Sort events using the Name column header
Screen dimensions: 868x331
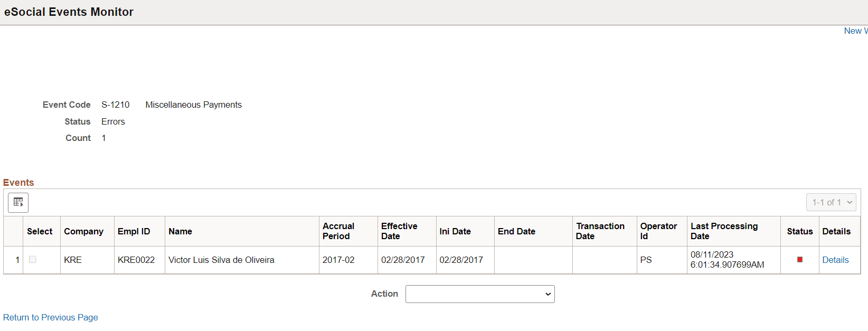[181, 231]
